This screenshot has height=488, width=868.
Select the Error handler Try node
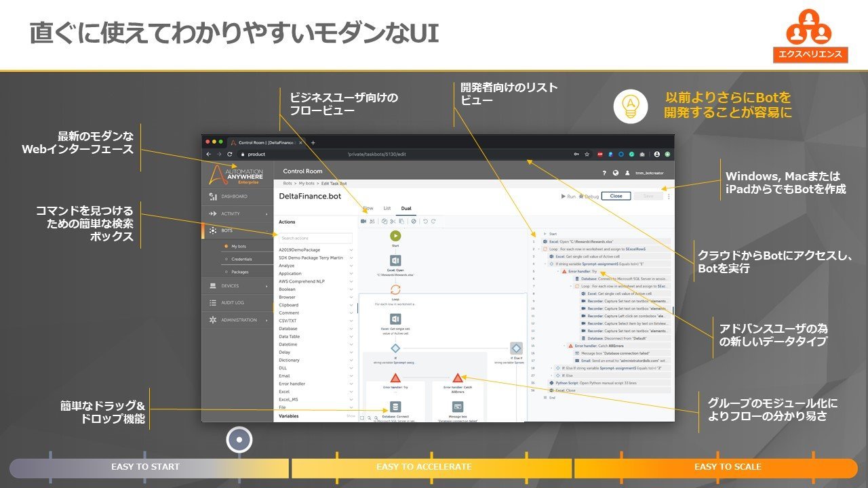click(395, 378)
